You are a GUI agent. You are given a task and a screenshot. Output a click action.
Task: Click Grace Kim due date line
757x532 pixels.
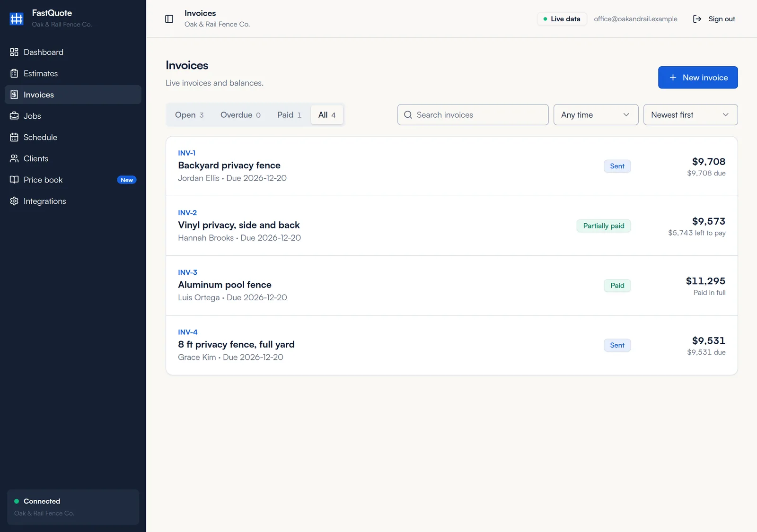click(x=230, y=357)
